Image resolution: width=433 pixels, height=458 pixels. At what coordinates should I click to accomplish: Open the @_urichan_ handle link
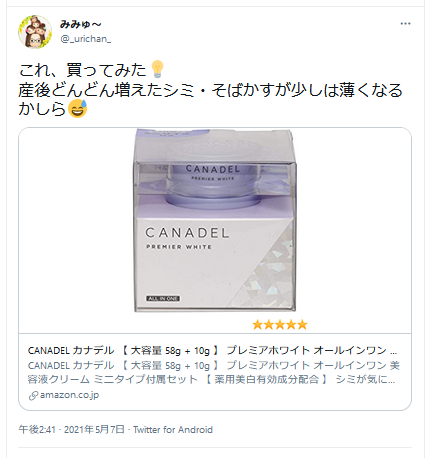pos(85,39)
